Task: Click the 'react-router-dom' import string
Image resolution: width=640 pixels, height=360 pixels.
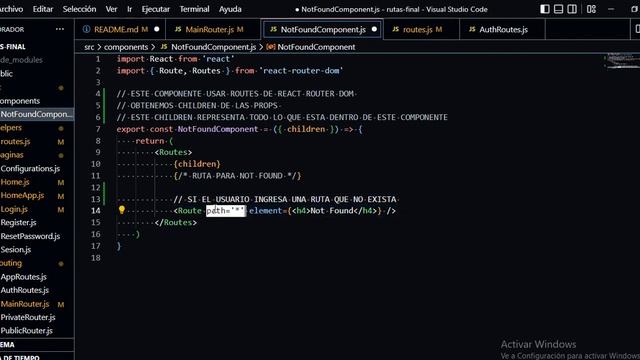Action: tap(301, 71)
